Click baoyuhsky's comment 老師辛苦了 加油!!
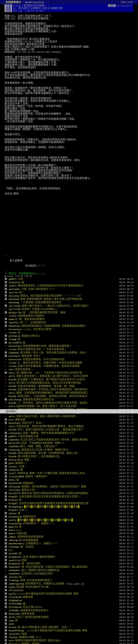Image resolution: width=138 pixels, height=644 pixels. point(69,423)
